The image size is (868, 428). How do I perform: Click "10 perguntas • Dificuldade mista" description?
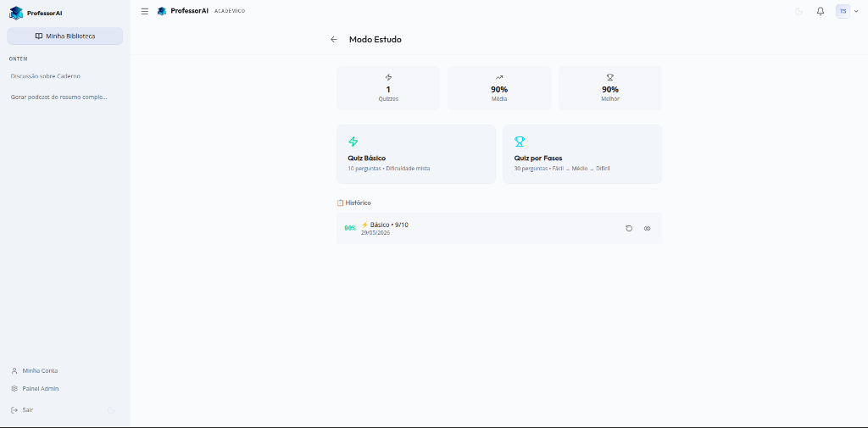click(x=388, y=169)
